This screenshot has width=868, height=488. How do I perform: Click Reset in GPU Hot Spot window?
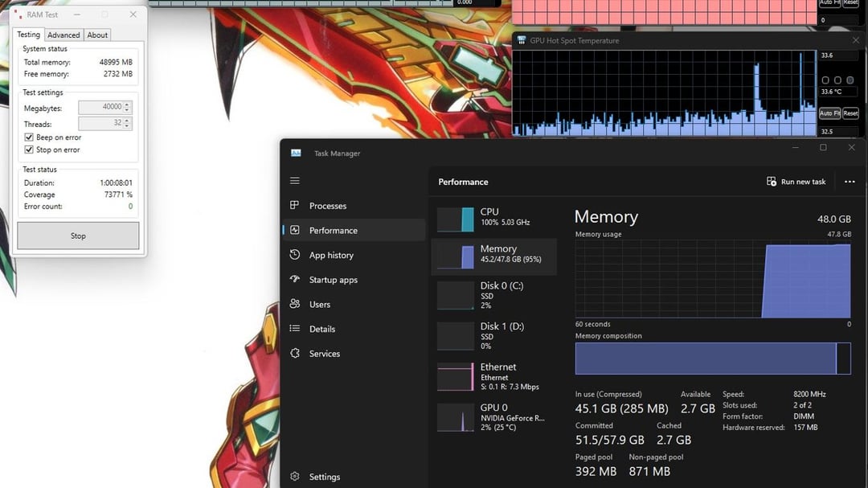point(850,113)
